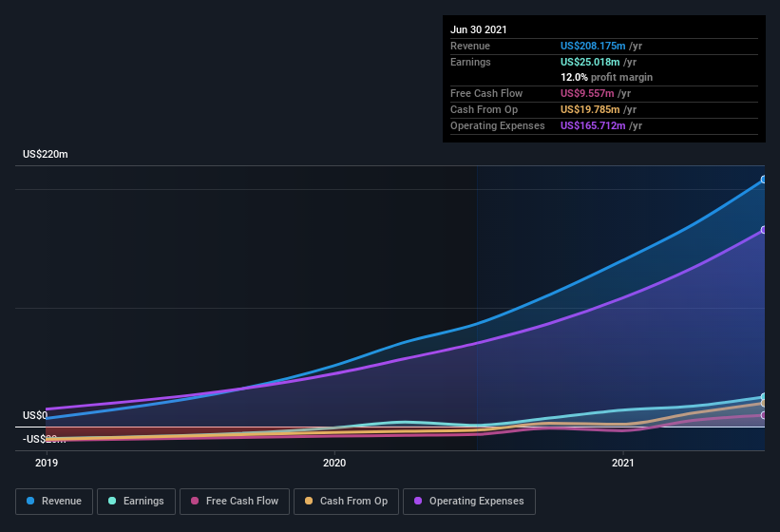Click the Free Cash Flow endpoint marker
Image resolution: width=780 pixels, height=532 pixels.
tap(764, 415)
